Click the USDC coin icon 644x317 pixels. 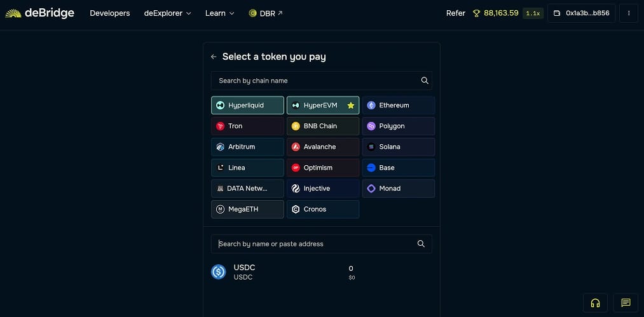click(219, 272)
